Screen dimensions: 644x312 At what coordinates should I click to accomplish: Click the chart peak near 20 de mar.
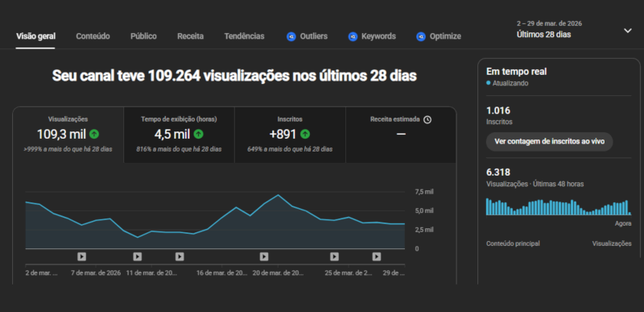pyautogui.click(x=278, y=195)
